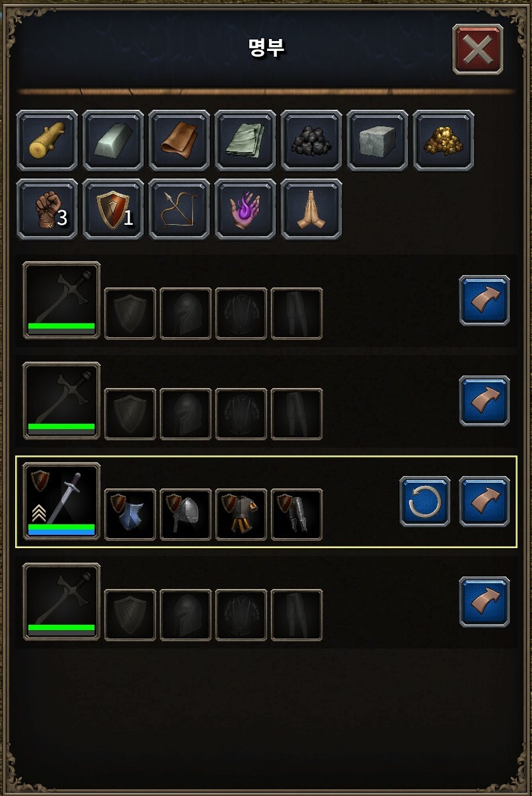Select the equipped sword portrait with chevrons

click(x=61, y=501)
